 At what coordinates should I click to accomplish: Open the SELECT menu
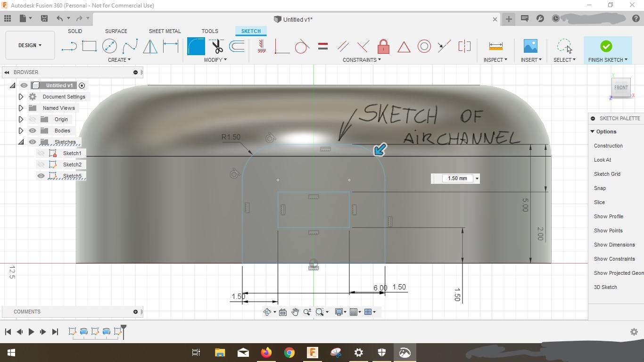(x=564, y=60)
